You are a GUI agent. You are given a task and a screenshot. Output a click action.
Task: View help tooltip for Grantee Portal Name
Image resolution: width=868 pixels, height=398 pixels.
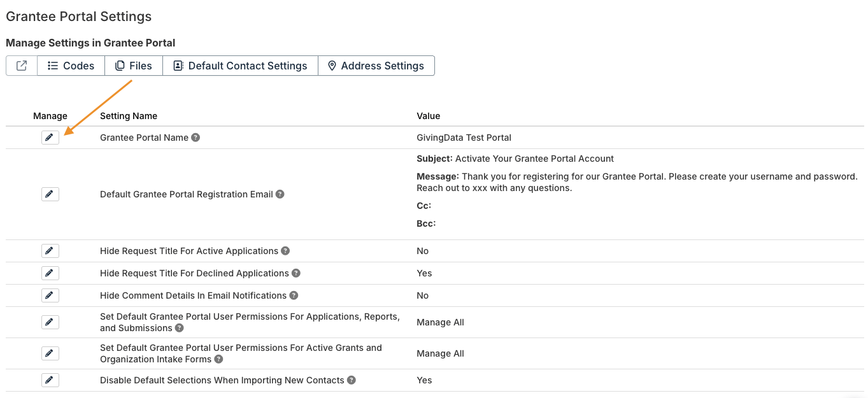[x=196, y=137]
